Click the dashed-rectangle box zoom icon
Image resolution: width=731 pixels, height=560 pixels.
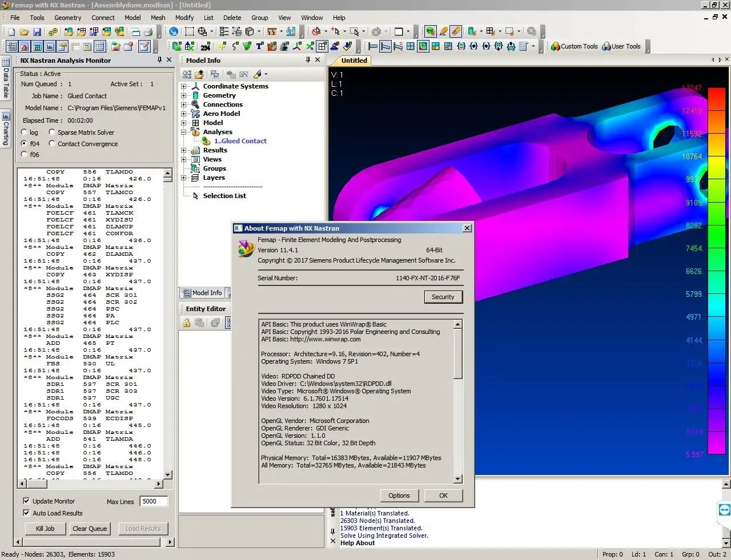tap(189, 32)
